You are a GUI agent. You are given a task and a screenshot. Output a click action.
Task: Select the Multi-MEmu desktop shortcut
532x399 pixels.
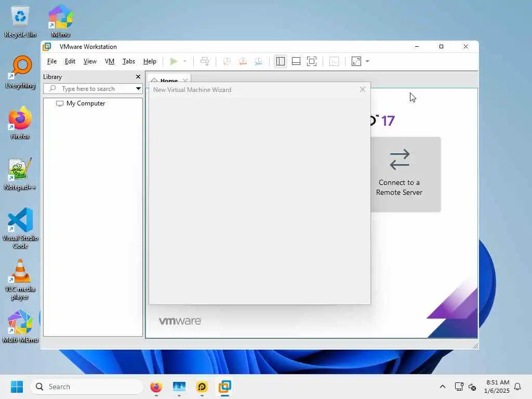20,327
